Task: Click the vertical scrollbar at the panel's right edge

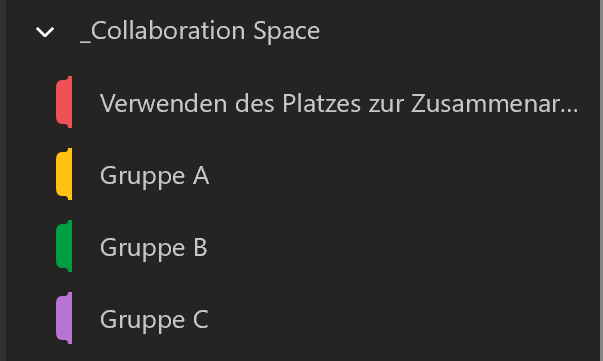Action: [x=600, y=180]
